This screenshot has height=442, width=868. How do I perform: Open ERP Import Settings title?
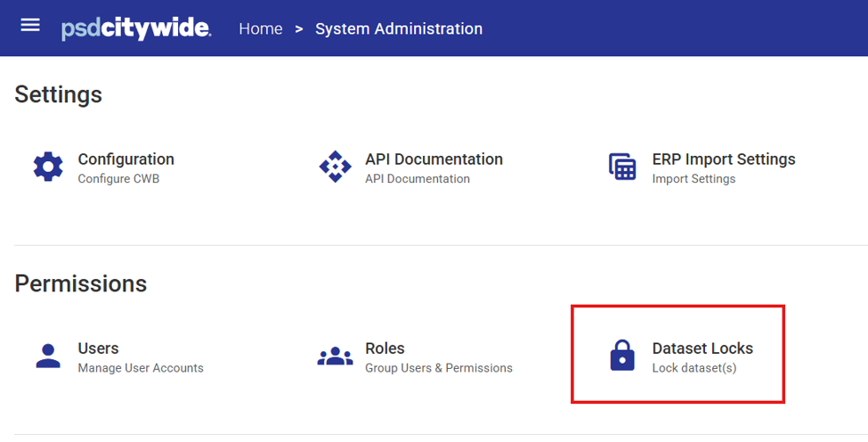pyautogui.click(x=724, y=159)
